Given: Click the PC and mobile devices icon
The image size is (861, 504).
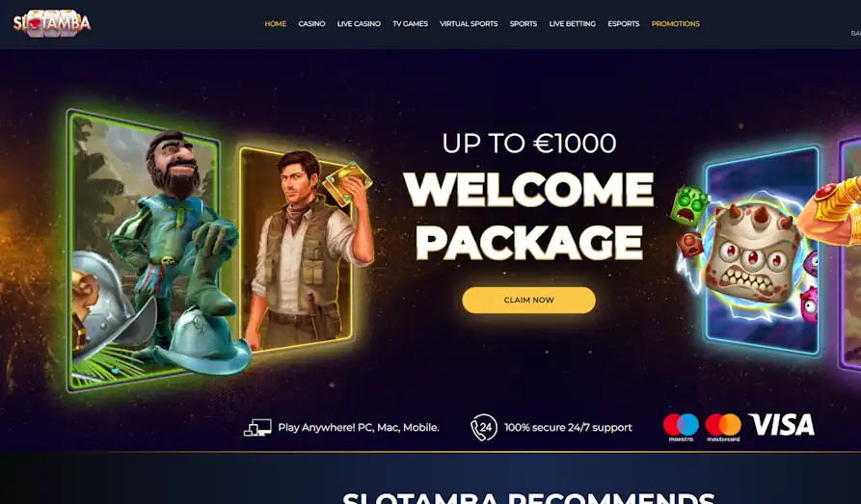Looking at the screenshot, I should pyautogui.click(x=257, y=428).
